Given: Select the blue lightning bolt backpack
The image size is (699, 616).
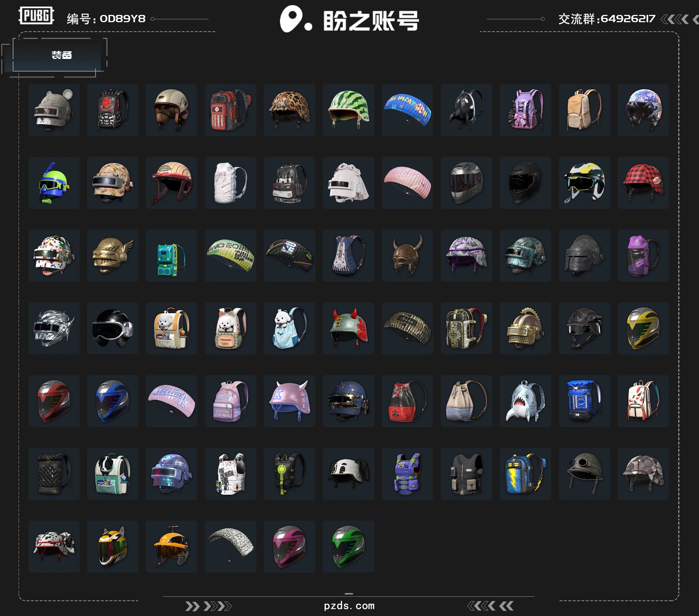Looking at the screenshot, I should click(525, 474).
